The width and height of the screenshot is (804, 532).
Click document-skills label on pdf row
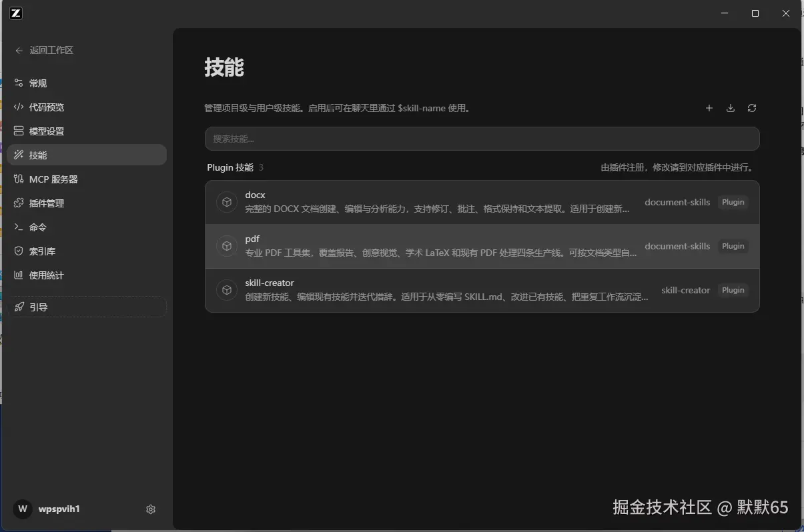(677, 246)
